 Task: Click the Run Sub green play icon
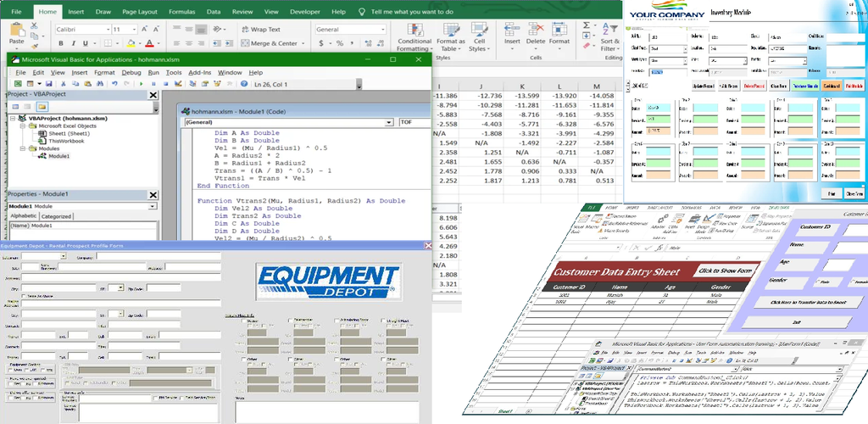tap(142, 84)
